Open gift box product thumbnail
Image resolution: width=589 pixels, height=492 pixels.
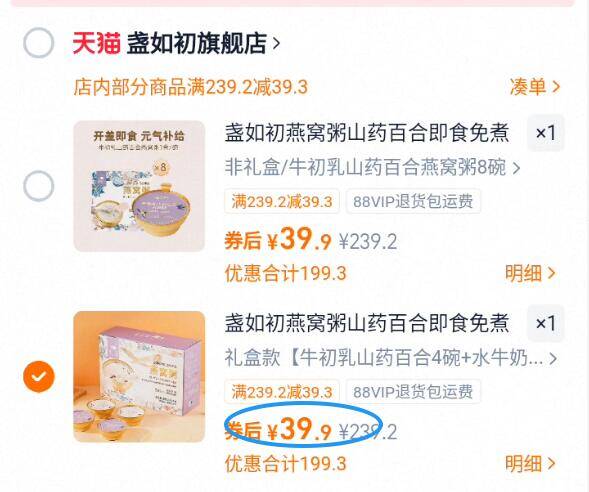click(139, 376)
